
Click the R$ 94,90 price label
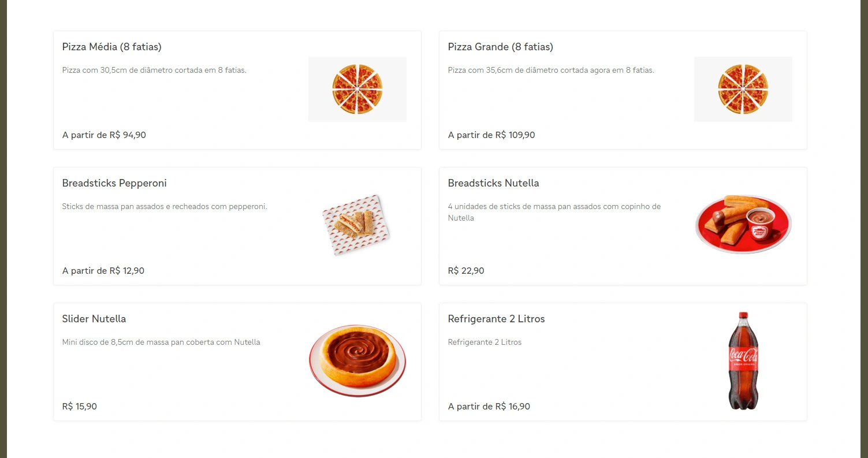coord(104,135)
